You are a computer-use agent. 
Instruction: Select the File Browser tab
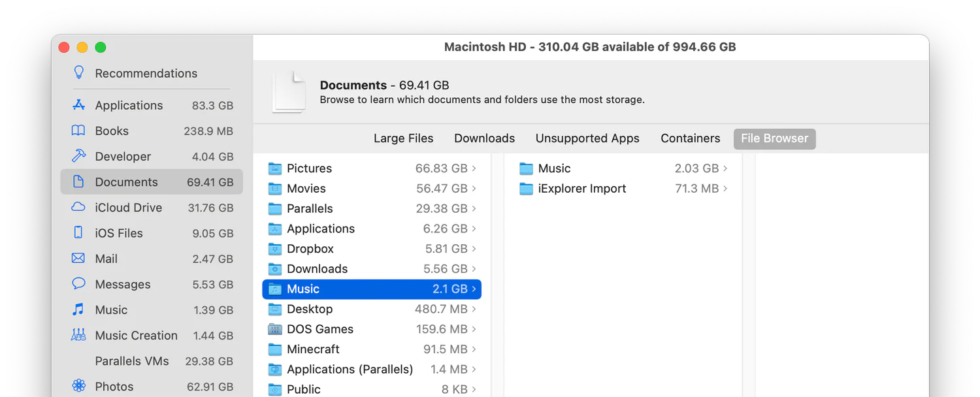click(x=774, y=138)
